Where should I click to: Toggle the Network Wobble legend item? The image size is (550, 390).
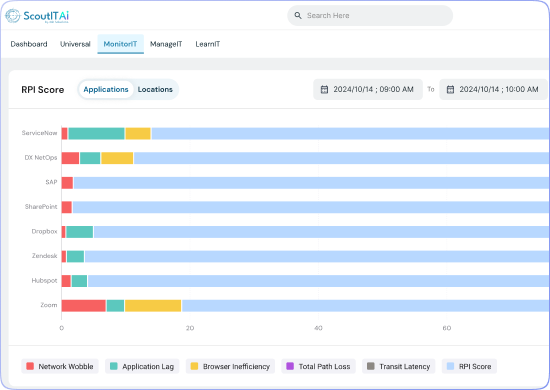click(x=60, y=366)
